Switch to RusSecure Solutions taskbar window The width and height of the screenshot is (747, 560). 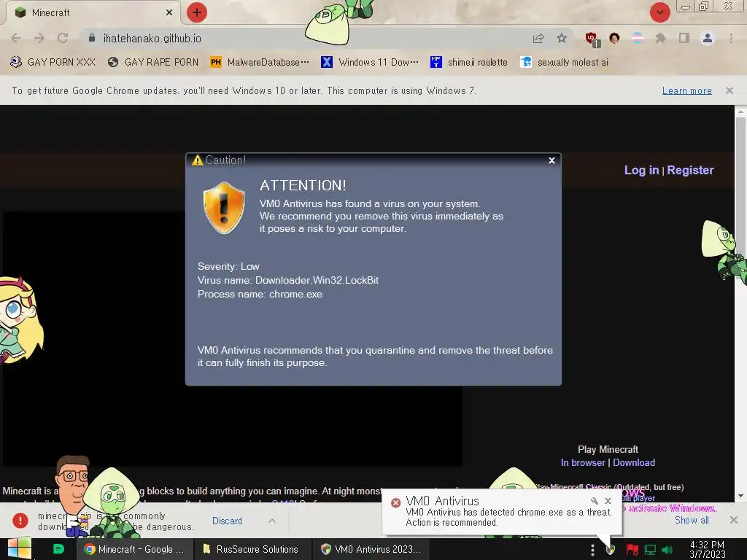(x=252, y=549)
